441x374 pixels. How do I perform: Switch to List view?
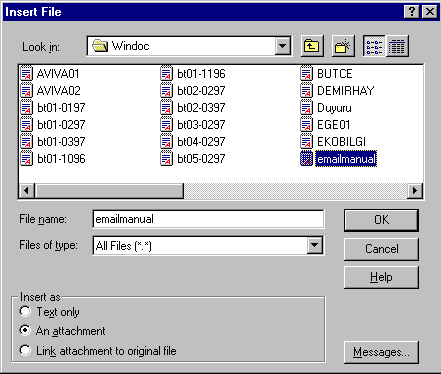coord(374,46)
